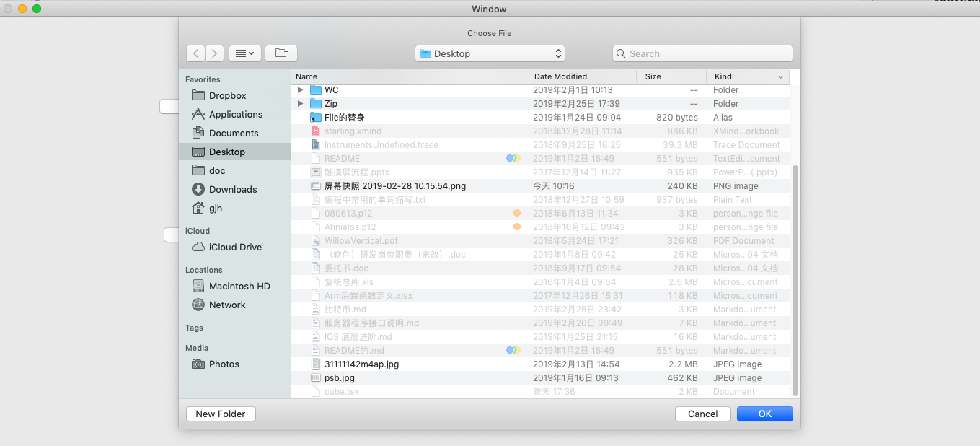Viewport: 980px width, 446px height.
Task: Click the orange tag dot beside 080613.p12
Action: tap(517, 213)
